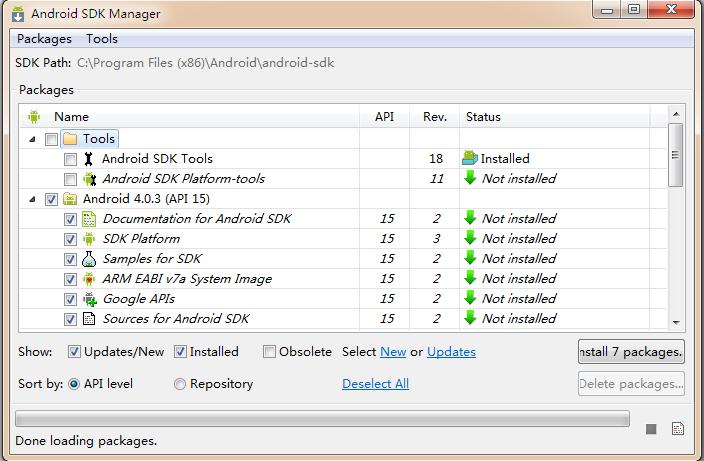The height and width of the screenshot is (461, 704).
Task: Select the Android SDK Platform-tools row name
Action: pos(183,179)
